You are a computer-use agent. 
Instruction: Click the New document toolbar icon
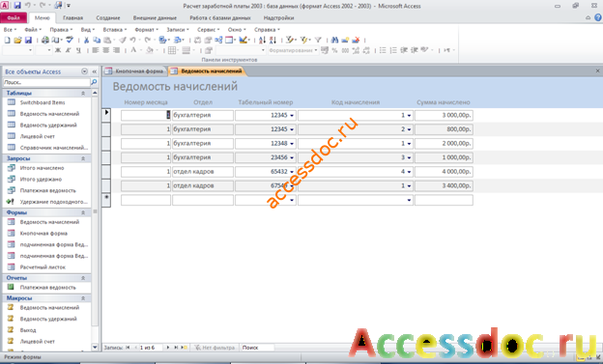click(7, 40)
